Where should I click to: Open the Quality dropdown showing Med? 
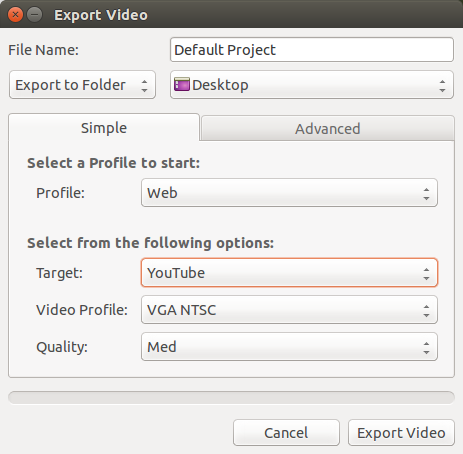289,347
